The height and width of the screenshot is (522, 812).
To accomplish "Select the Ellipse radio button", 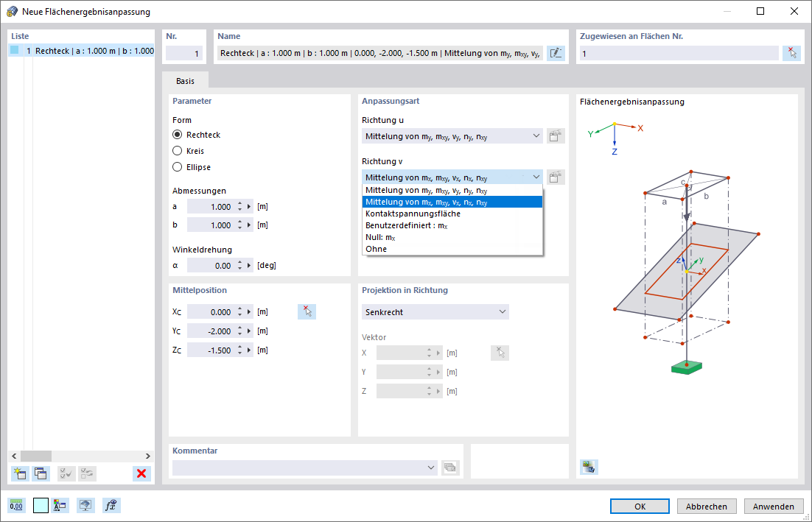I will click(x=178, y=167).
